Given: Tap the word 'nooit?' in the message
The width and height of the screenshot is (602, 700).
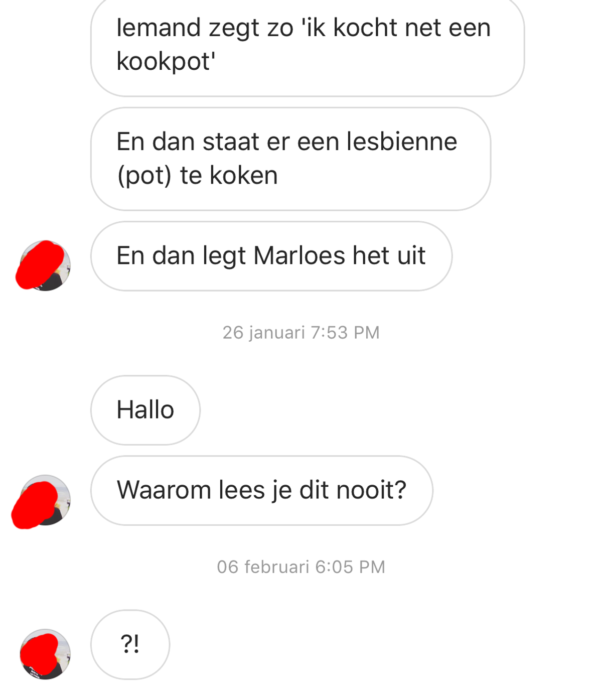Looking at the screenshot, I should point(371,490).
